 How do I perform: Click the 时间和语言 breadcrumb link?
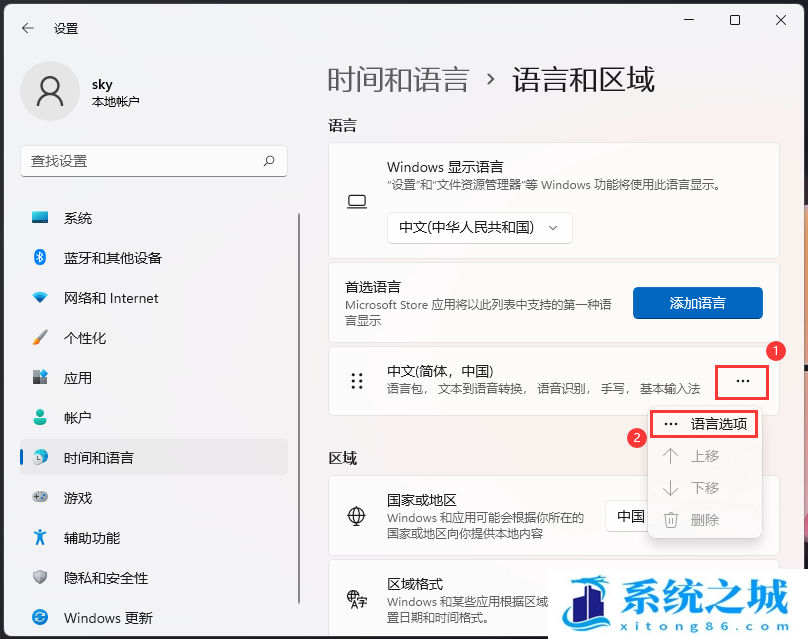[398, 80]
